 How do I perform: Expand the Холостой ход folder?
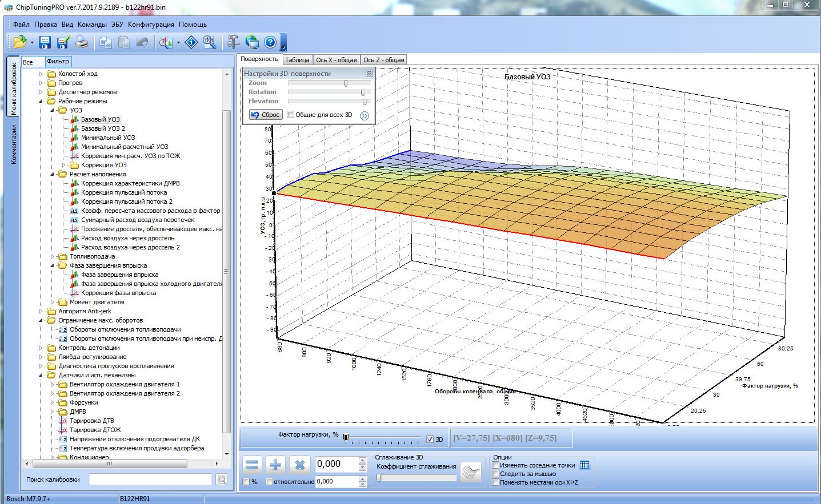pyautogui.click(x=41, y=74)
